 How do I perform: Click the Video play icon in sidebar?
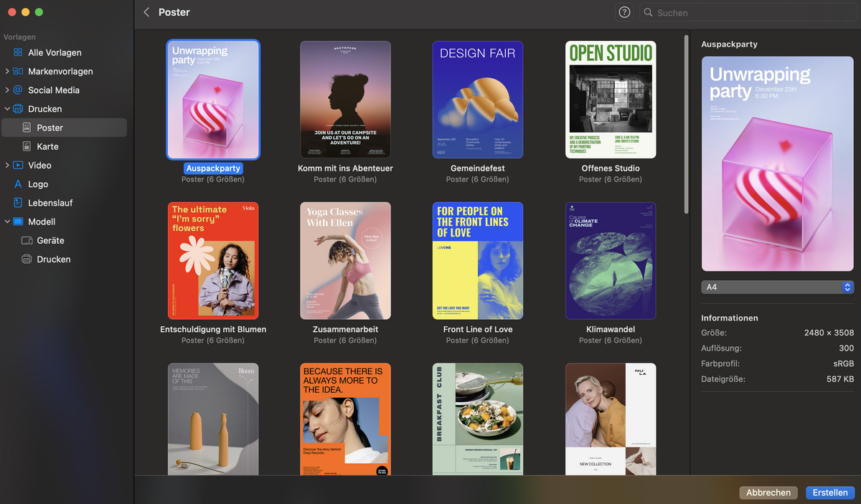tap(18, 165)
